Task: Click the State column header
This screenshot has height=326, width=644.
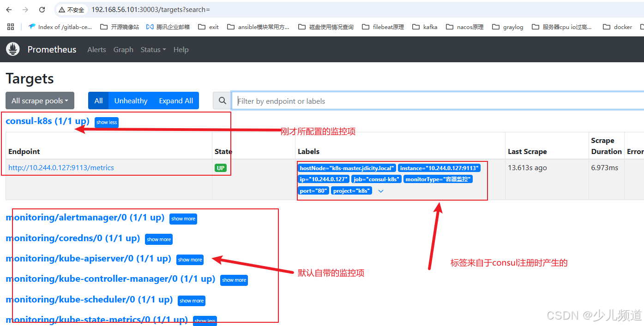Action: [223, 151]
